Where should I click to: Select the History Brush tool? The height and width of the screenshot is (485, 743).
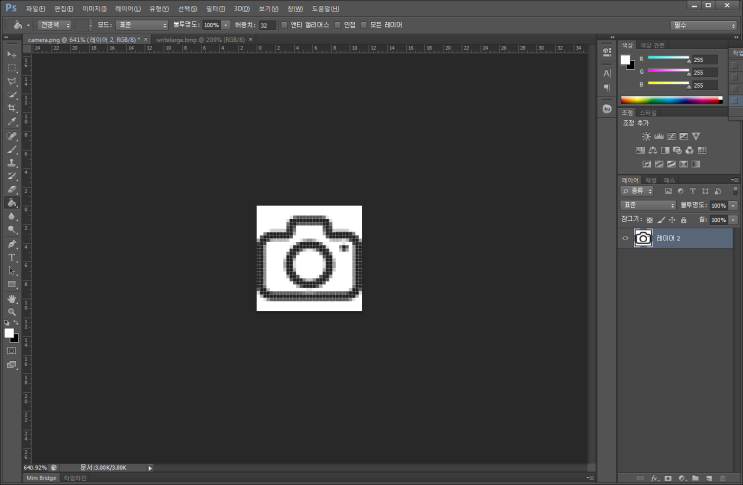click(x=12, y=176)
